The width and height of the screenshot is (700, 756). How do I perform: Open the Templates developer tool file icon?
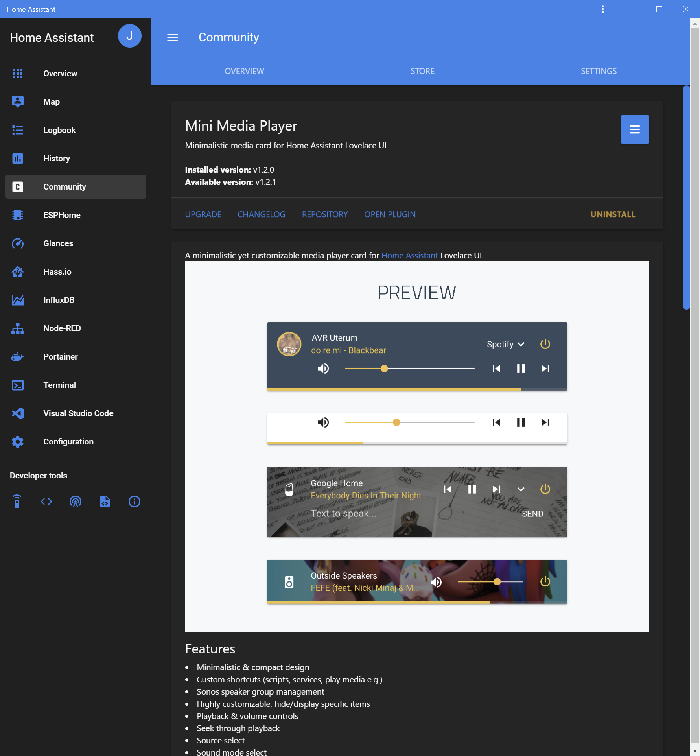coord(105,502)
